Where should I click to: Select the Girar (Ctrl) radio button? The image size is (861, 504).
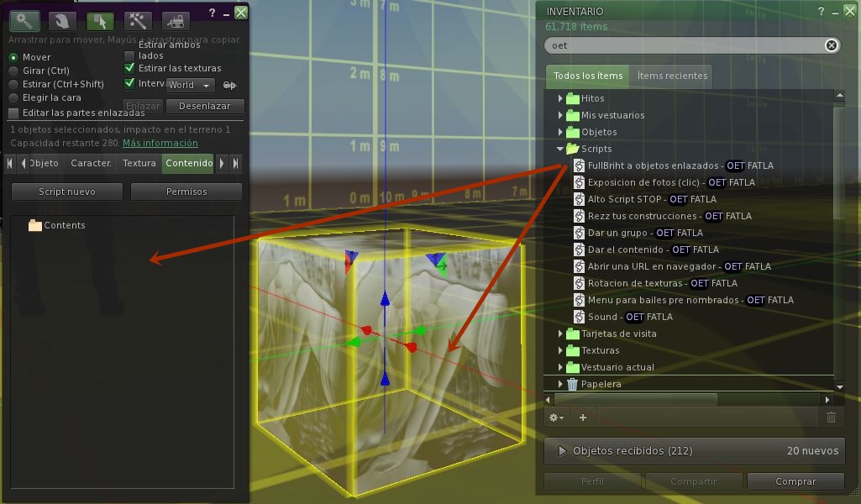pyautogui.click(x=13, y=71)
